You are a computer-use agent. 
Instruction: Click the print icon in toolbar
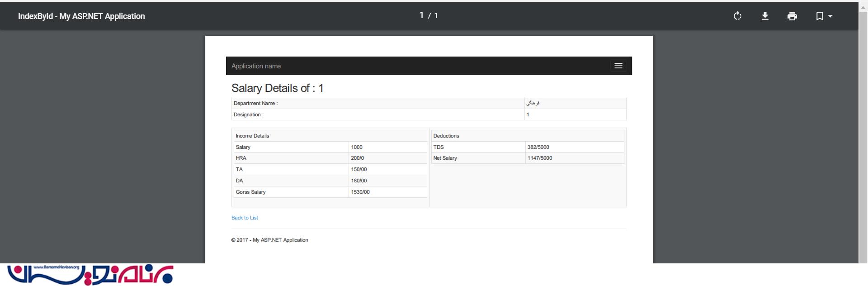click(x=792, y=16)
